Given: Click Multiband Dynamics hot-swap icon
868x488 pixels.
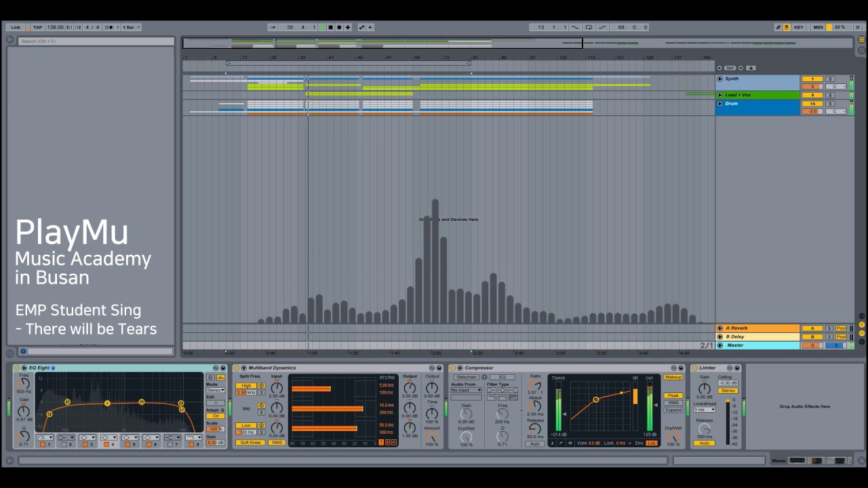Looking at the screenshot, I should coord(432,368).
